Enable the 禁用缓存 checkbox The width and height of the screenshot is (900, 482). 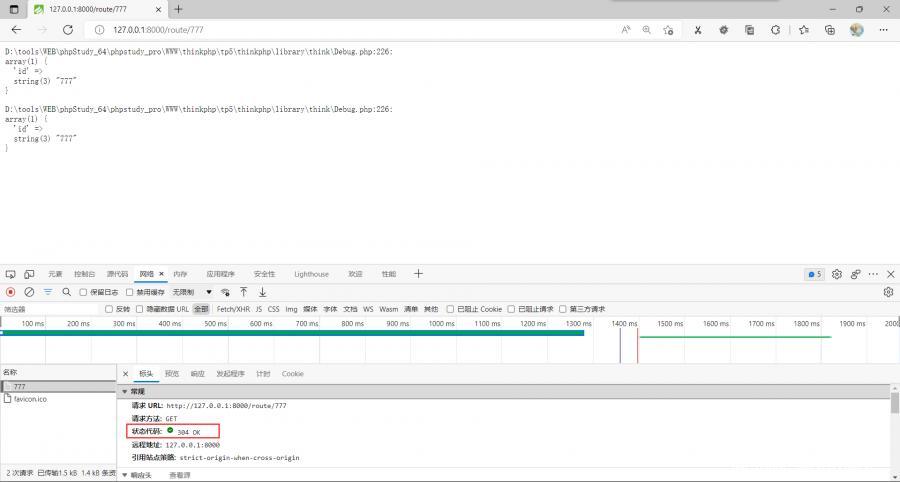[x=131, y=292]
